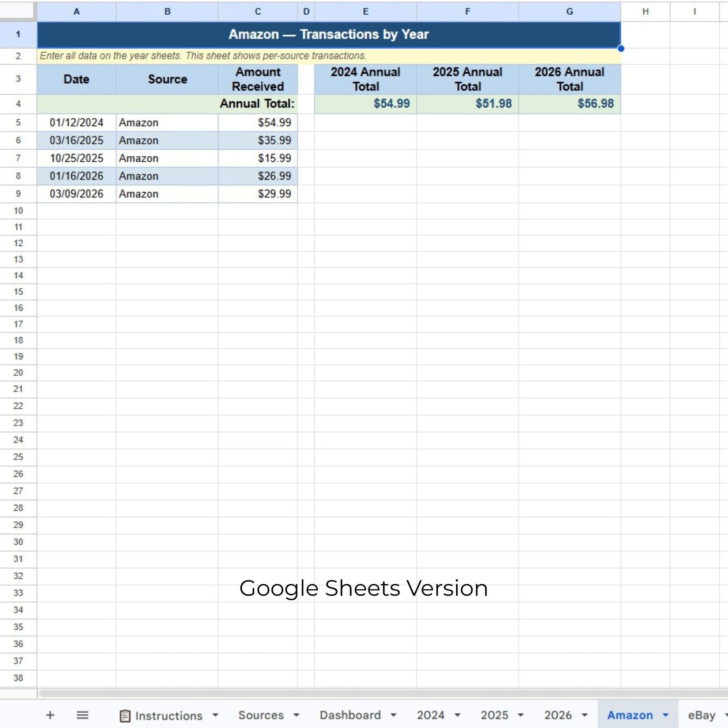
Task: Click the 'Amount Received' header cell
Action: click(258, 79)
